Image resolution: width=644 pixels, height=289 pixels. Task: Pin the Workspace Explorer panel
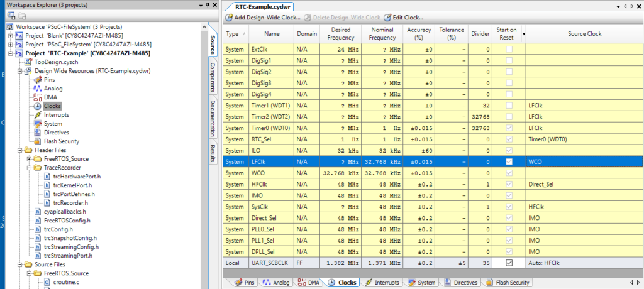[208, 5]
